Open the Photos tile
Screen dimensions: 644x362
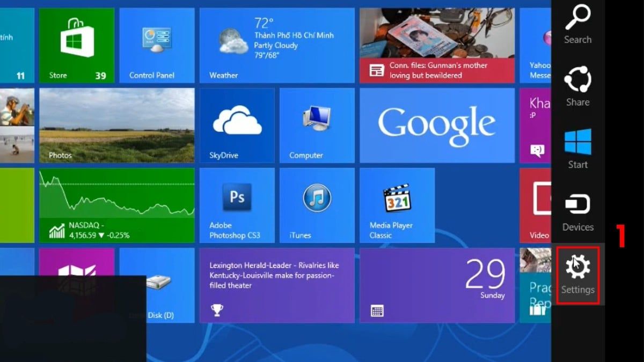pos(118,125)
